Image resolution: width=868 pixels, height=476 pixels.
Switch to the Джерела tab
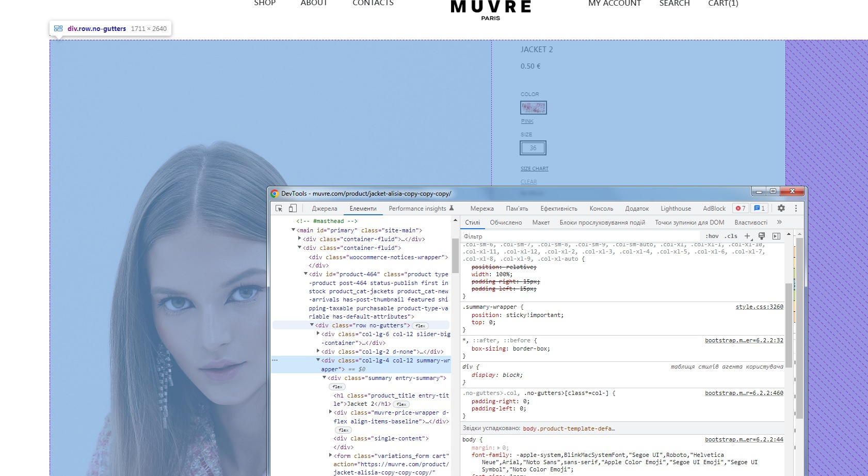tap(325, 209)
